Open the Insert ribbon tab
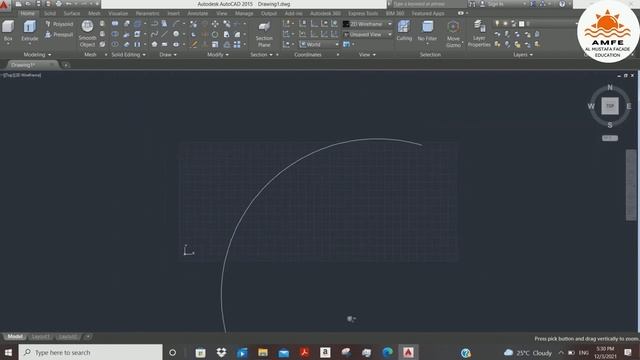 click(x=173, y=13)
